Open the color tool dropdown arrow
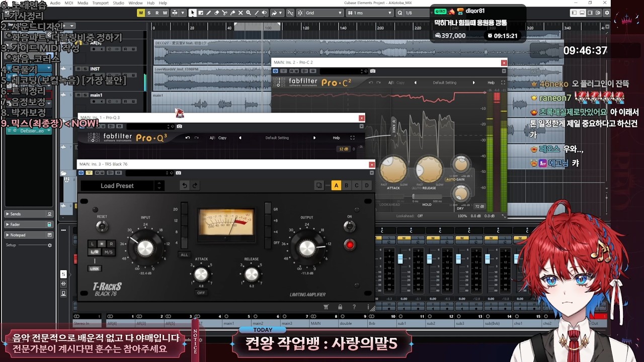The image size is (644, 362). (280, 13)
